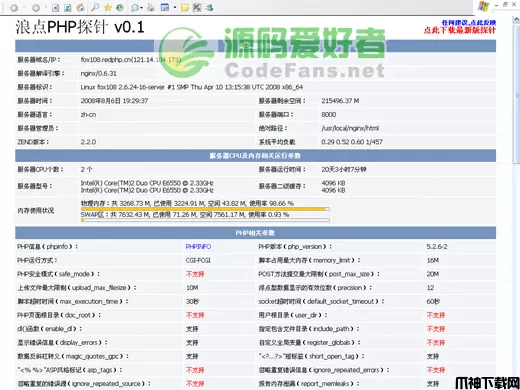
Task: Select the server uptime value 20天3小时7分钟
Action: click(344, 169)
